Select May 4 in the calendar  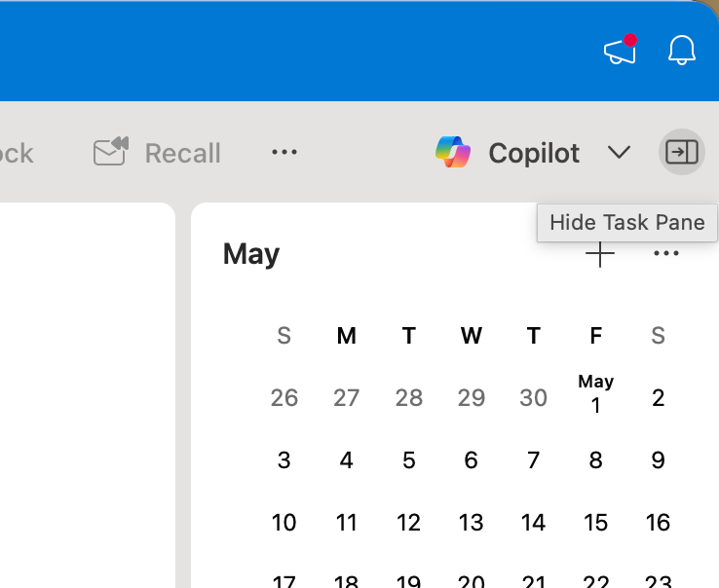coord(346,459)
